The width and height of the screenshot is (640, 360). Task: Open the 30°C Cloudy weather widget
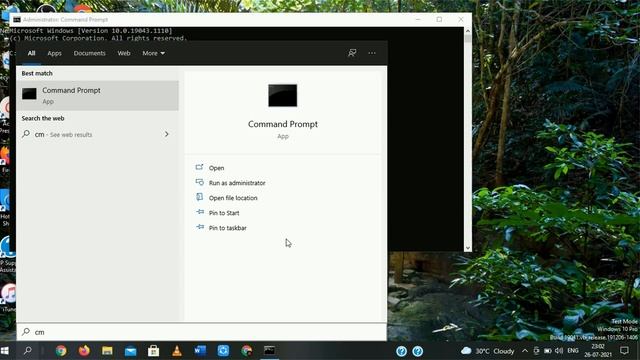487,351
